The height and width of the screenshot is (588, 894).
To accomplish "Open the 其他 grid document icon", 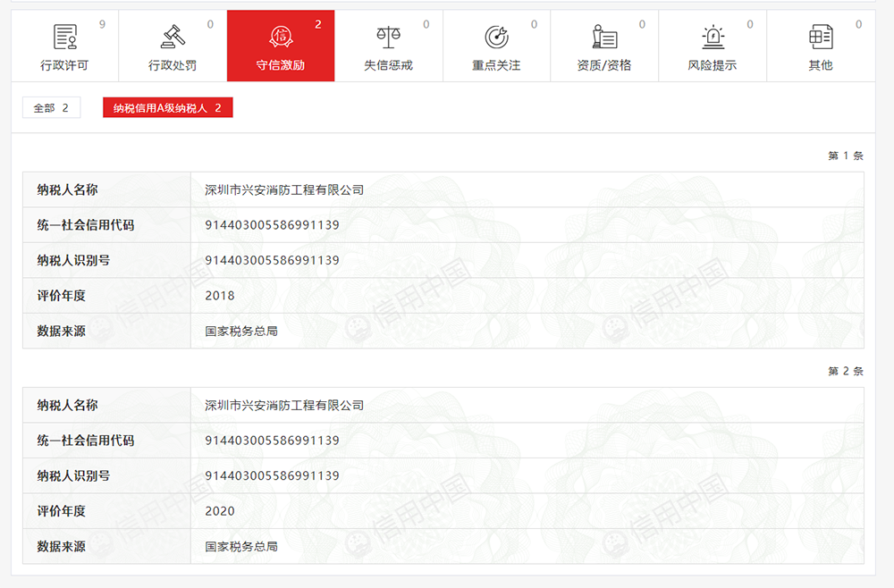I will pyautogui.click(x=821, y=37).
